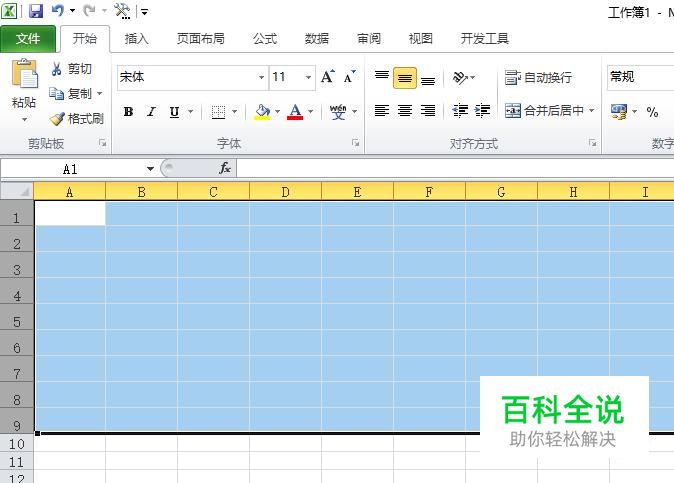Toggle underline formatting
The image size is (674, 483).
[174, 112]
